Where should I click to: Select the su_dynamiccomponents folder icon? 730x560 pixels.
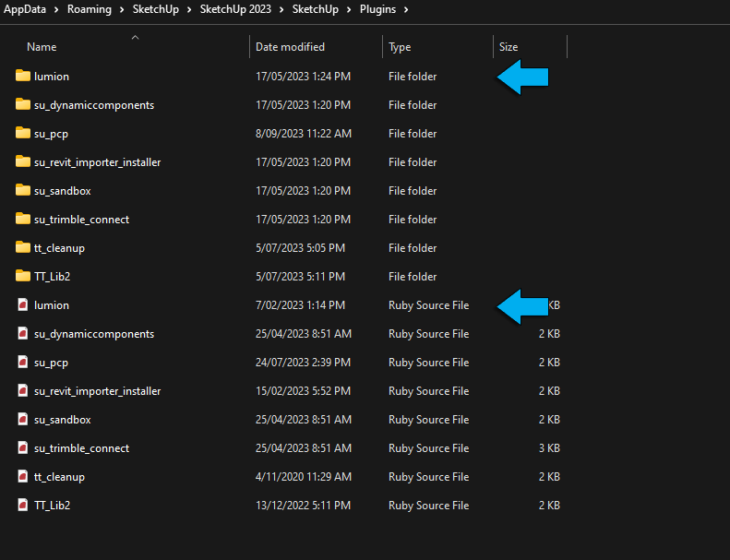(x=23, y=104)
